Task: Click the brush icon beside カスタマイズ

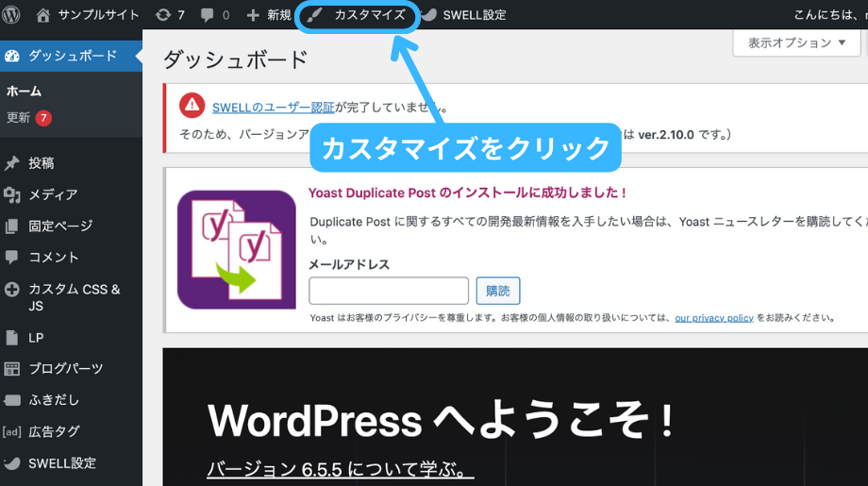Action: (x=314, y=15)
